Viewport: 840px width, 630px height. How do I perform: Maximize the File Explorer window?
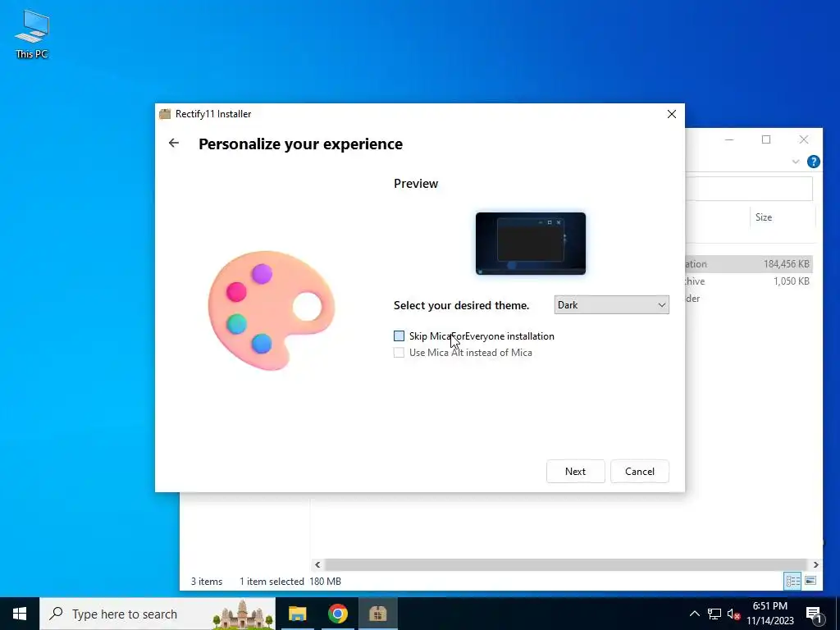[766, 139]
